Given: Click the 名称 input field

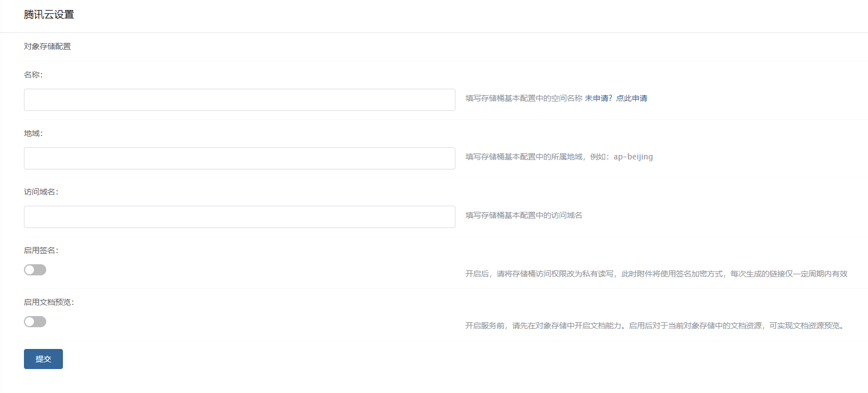Looking at the screenshot, I should 239,100.
